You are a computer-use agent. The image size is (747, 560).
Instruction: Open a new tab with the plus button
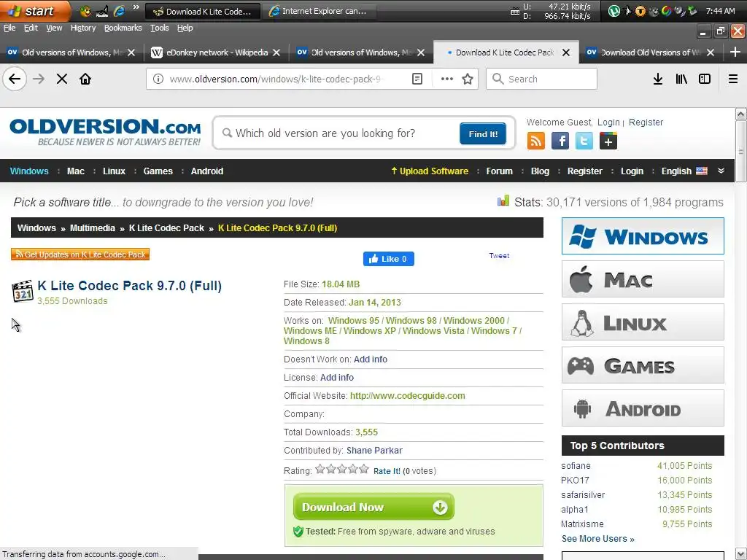735,52
